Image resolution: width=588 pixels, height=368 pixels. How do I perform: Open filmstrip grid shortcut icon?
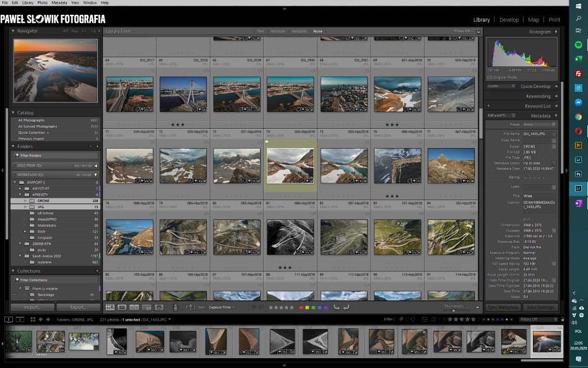click(33, 320)
